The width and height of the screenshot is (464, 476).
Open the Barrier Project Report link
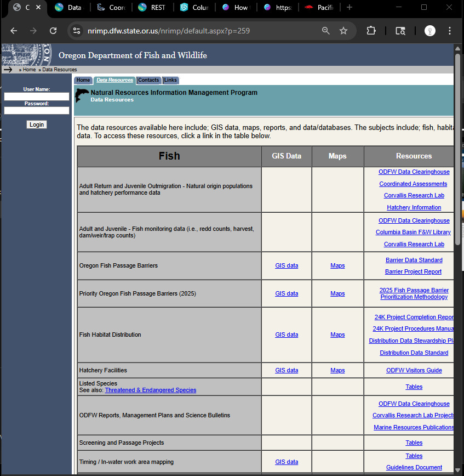click(413, 271)
